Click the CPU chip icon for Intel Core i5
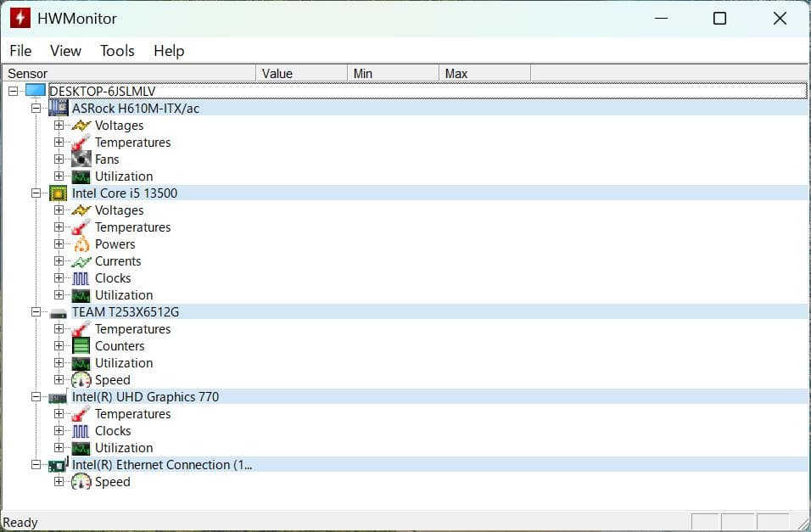811x532 pixels. coord(59,193)
